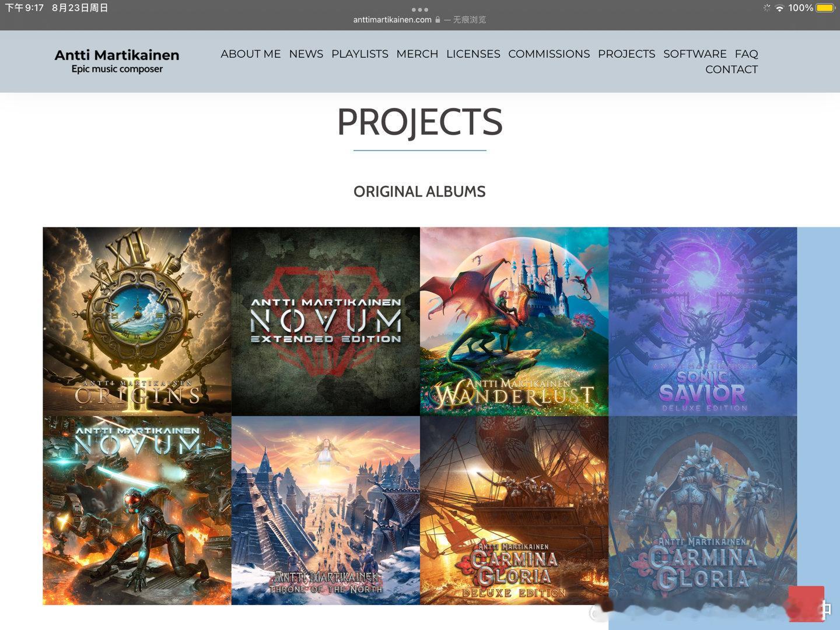Select Carmina Gloria Deluxe Edition album
840x630 pixels.
pyautogui.click(x=514, y=510)
